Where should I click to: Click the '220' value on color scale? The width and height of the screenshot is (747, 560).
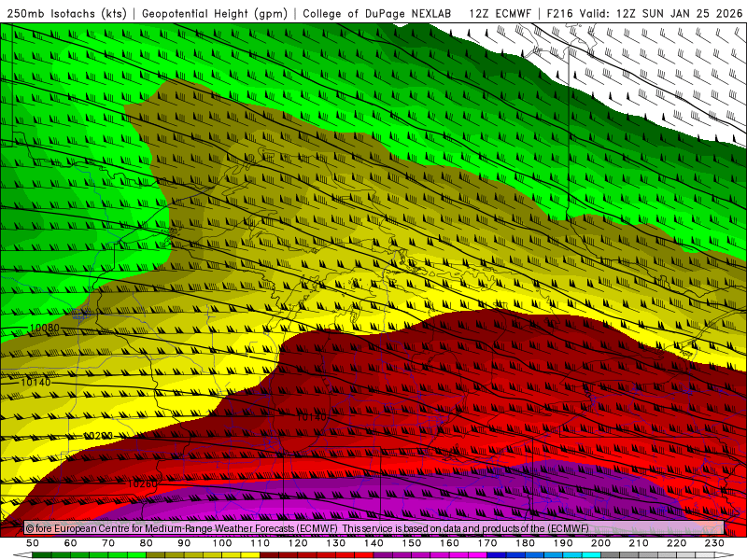pos(676,543)
